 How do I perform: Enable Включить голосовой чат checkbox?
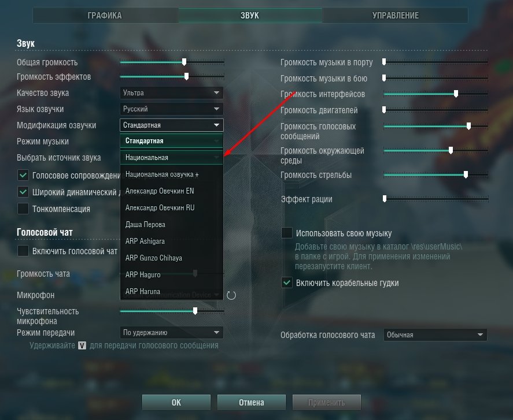pos(23,251)
